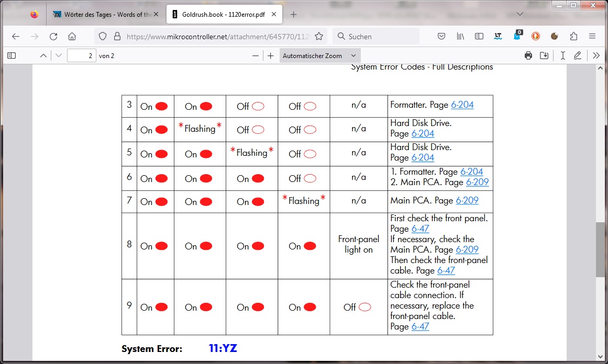Click the scrollbar down arrow
The width and height of the screenshot is (608, 364).
tap(600, 357)
